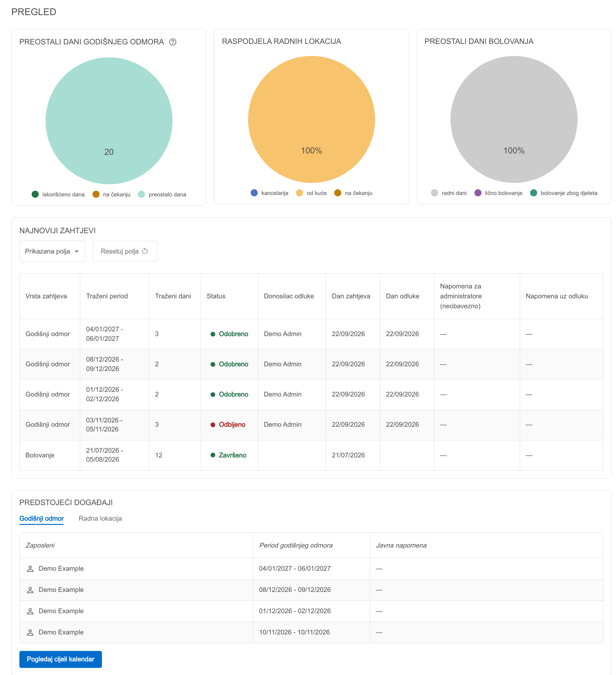Toggle the kancelarija legend item
Screen dimensions: 616x675
[x=270, y=193]
